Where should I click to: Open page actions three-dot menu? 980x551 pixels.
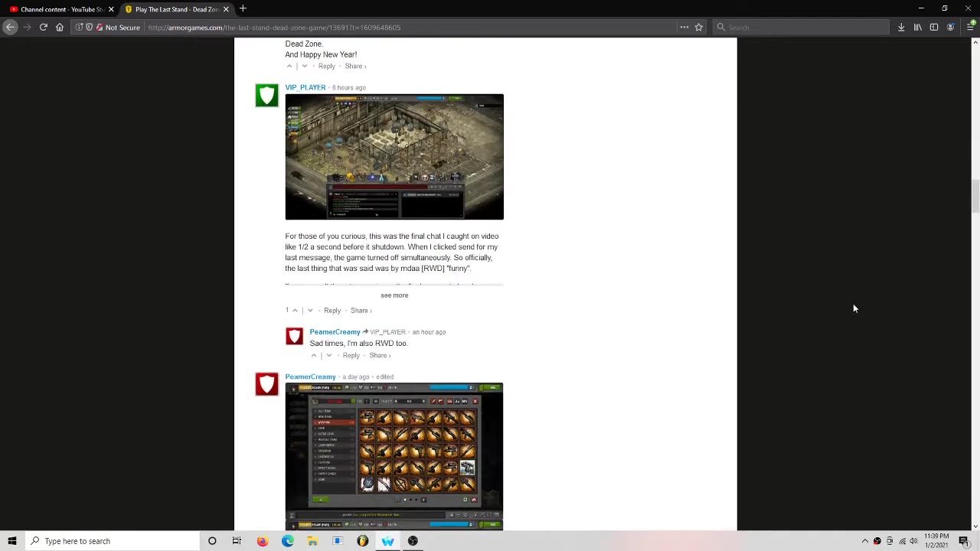click(684, 27)
